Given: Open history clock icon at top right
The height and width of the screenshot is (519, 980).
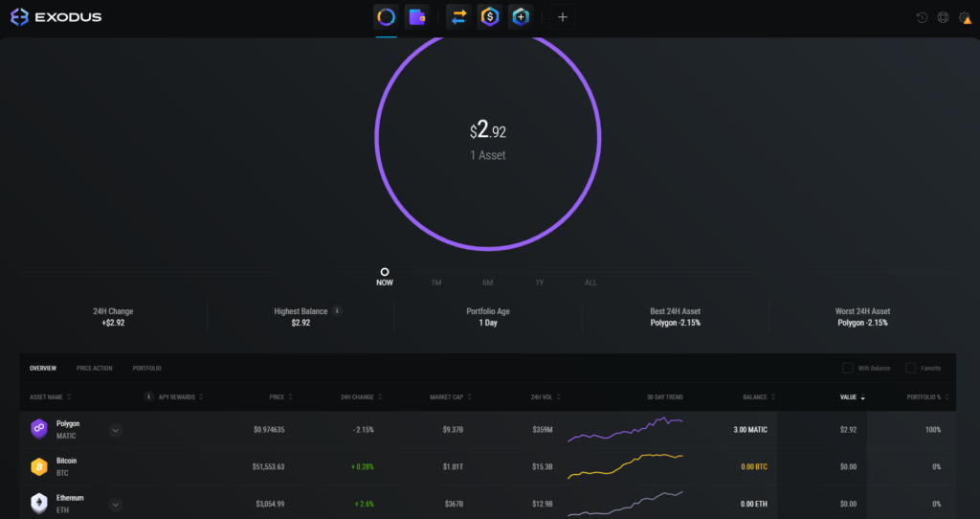Looking at the screenshot, I should 922,17.
